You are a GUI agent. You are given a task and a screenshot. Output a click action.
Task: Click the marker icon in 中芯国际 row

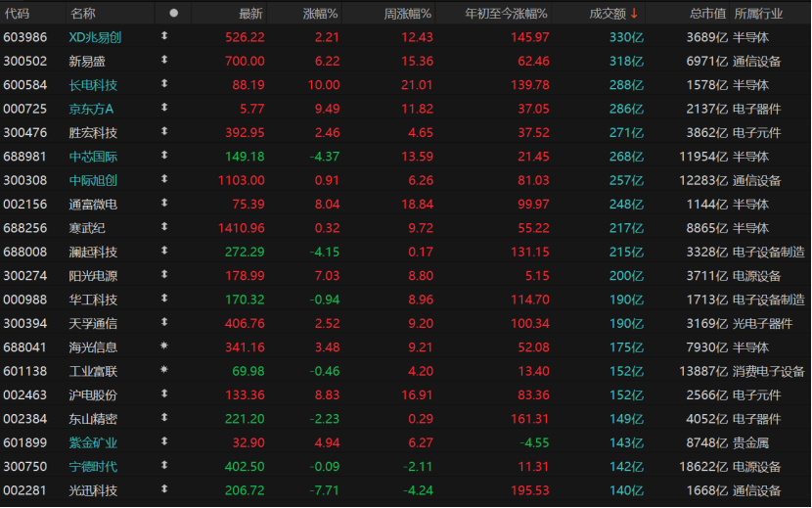(x=164, y=155)
